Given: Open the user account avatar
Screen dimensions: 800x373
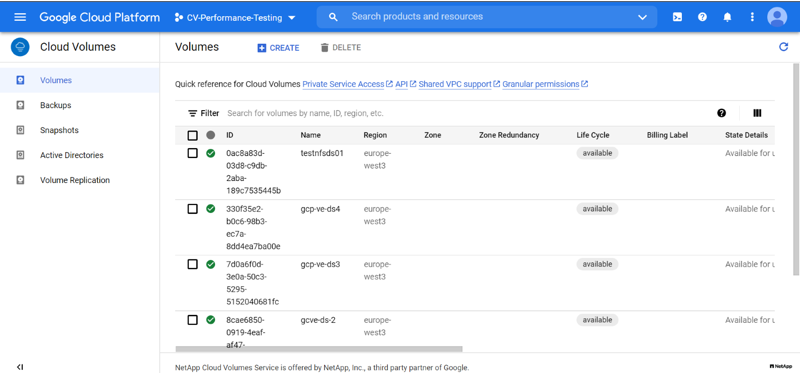Looking at the screenshot, I should 777,17.
